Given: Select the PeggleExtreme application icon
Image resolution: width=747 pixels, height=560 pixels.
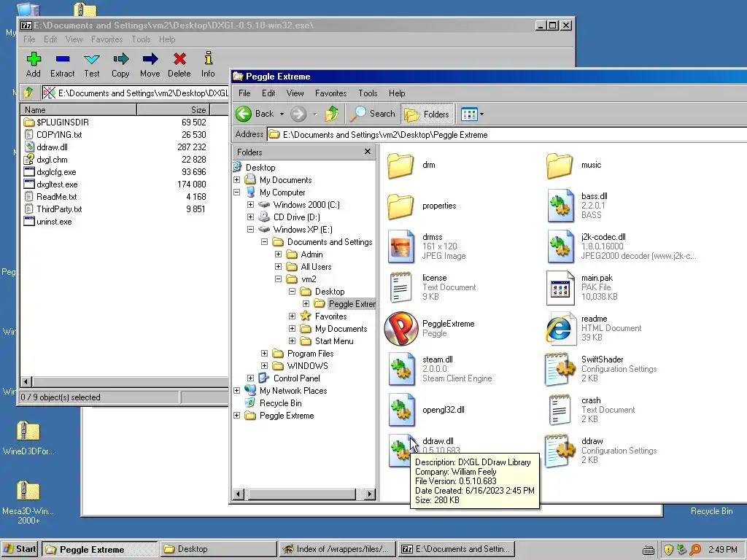Looking at the screenshot, I should click(x=401, y=329).
